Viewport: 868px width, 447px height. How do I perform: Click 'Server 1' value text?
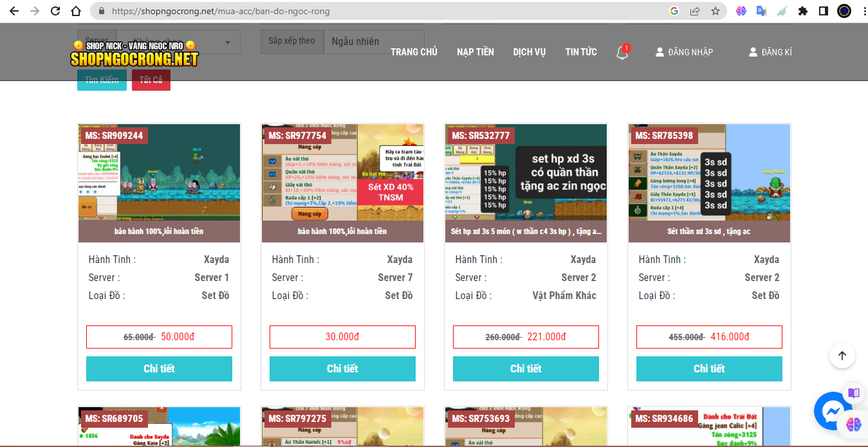click(212, 278)
